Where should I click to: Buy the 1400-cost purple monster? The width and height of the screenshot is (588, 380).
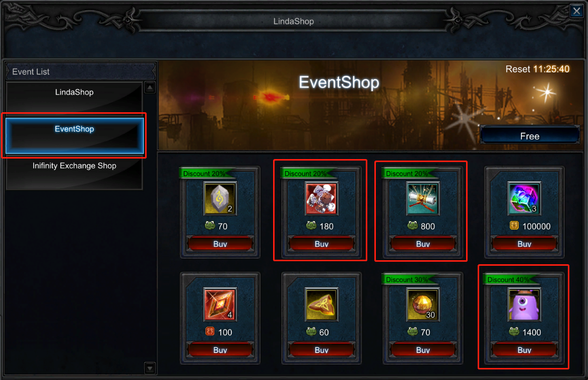(x=524, y=350)
